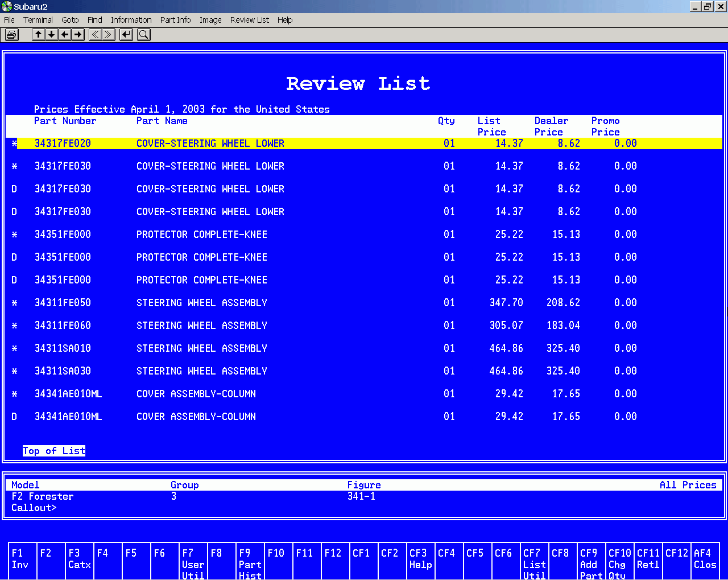
Task: Click the Prices Effective April 1, 2003 line
Action: click(x=182, y=109)
